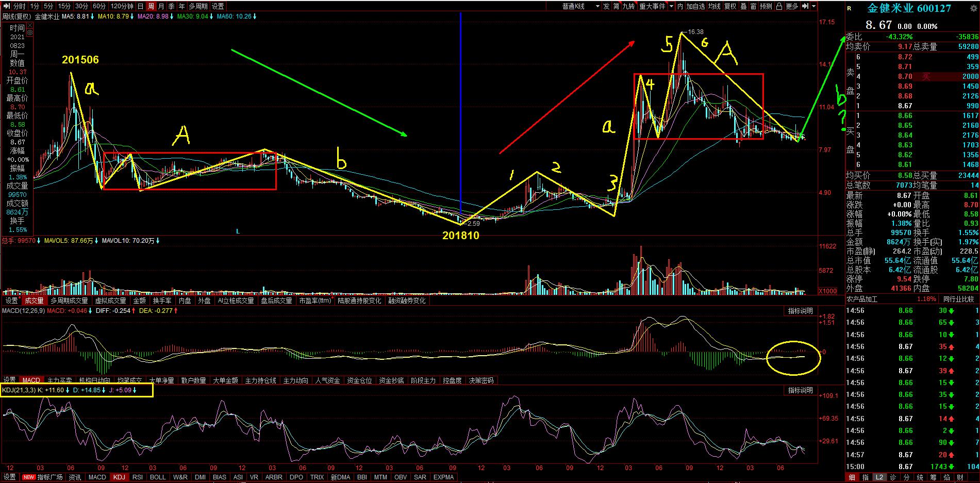This screenshot has height=483, width=980.
Task: Click the collapse arrow icon before 分时
Action: (7, 6)
